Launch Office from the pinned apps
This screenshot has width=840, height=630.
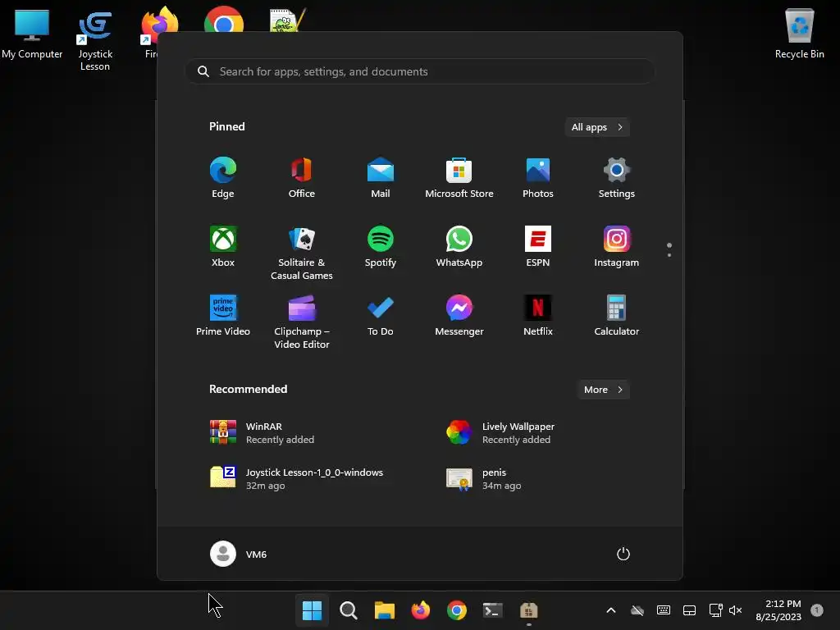coord(302,178)
